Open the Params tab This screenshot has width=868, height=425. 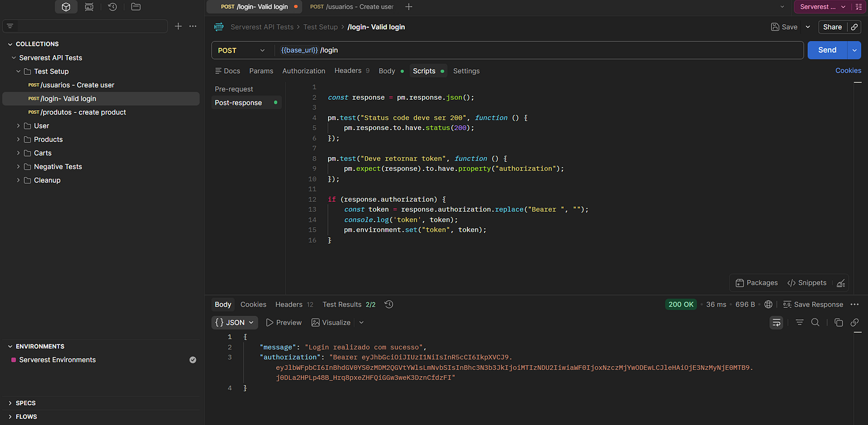[261, 71]
